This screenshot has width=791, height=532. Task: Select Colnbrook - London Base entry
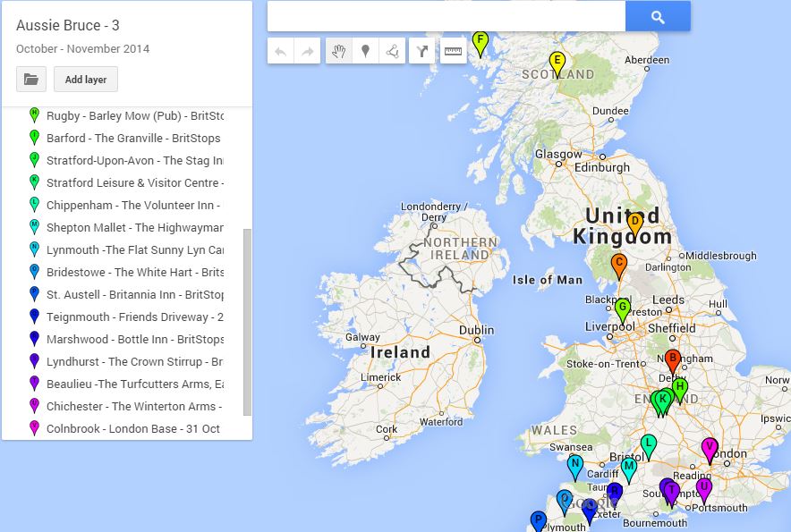[x=132, y=429]
